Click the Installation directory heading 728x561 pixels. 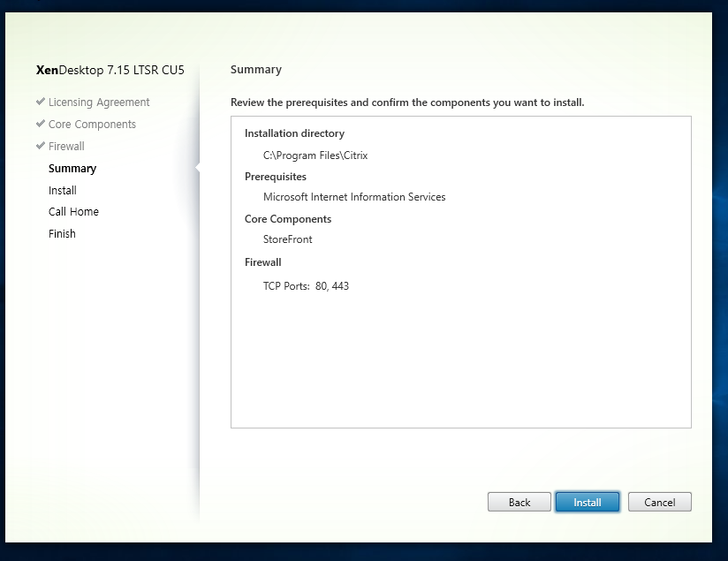[x=294, y=133]
